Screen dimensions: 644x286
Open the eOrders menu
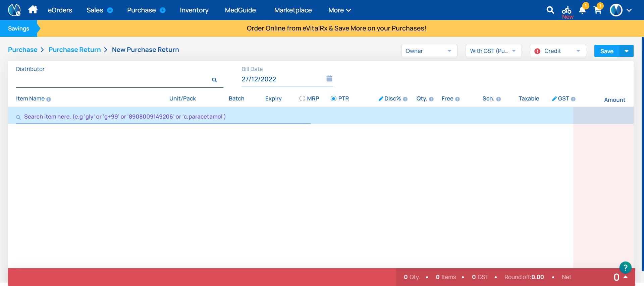[60, 10]
